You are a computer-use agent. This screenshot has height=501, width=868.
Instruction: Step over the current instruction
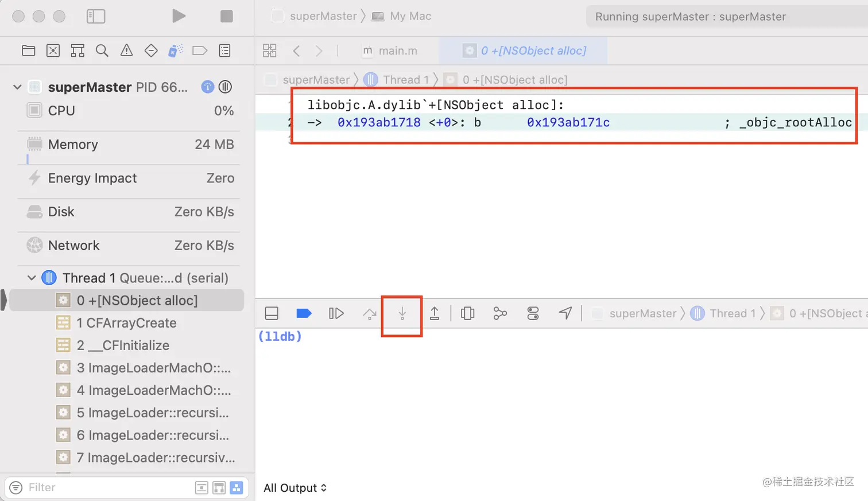[x=370, y=313]
